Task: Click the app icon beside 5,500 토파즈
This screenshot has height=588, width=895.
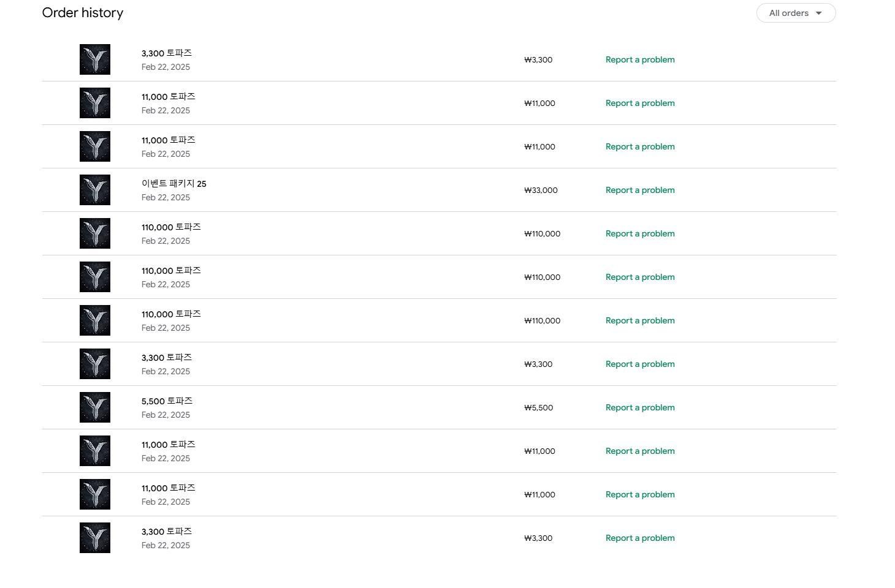Action: pos(95,407)
